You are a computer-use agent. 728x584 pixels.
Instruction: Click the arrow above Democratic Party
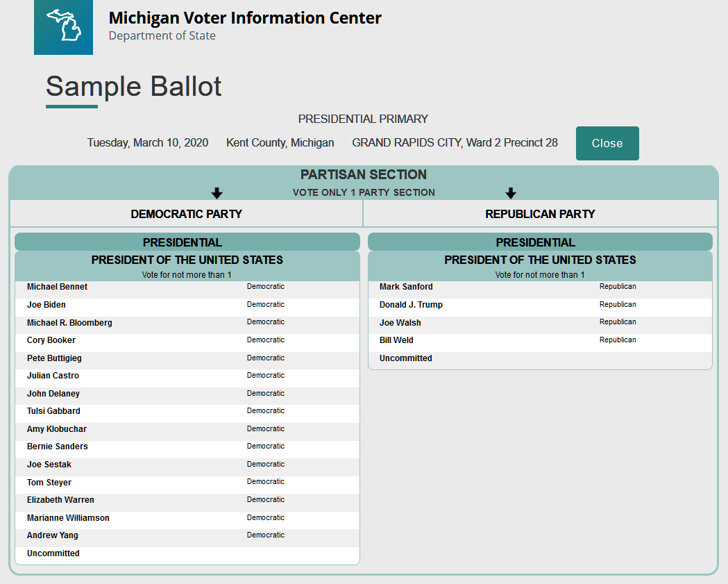tap(217, 192)
